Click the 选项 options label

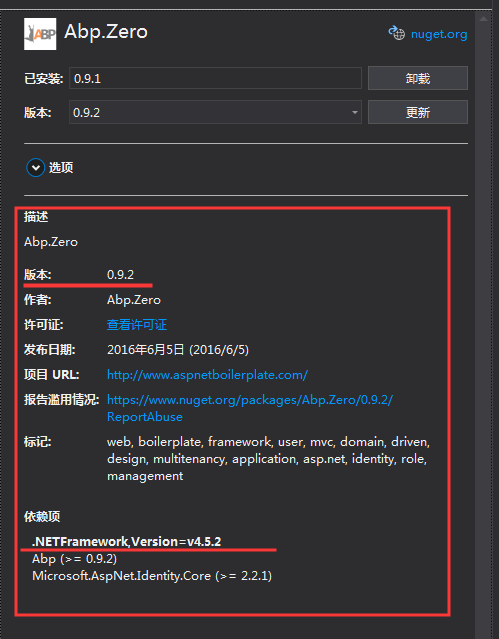click(61, 167)
